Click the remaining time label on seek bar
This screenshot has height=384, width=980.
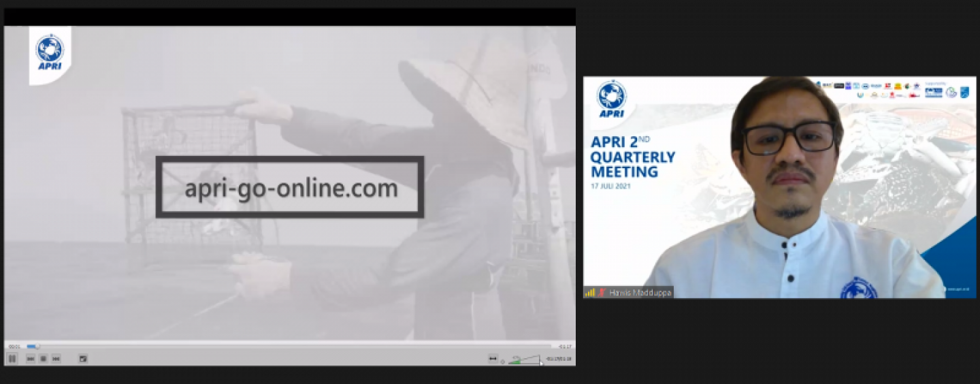[x=564, y=347]
